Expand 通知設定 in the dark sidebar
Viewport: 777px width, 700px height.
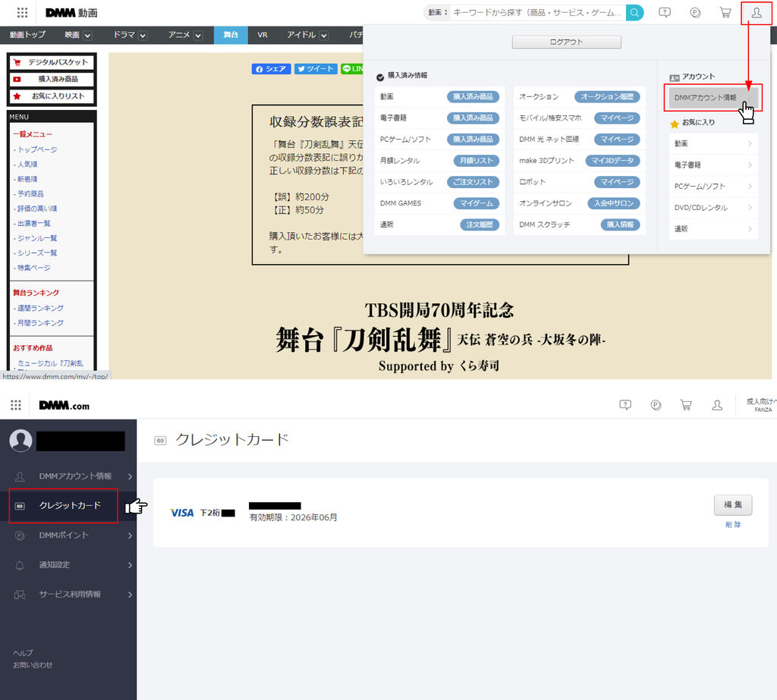[x=68, y=565]
